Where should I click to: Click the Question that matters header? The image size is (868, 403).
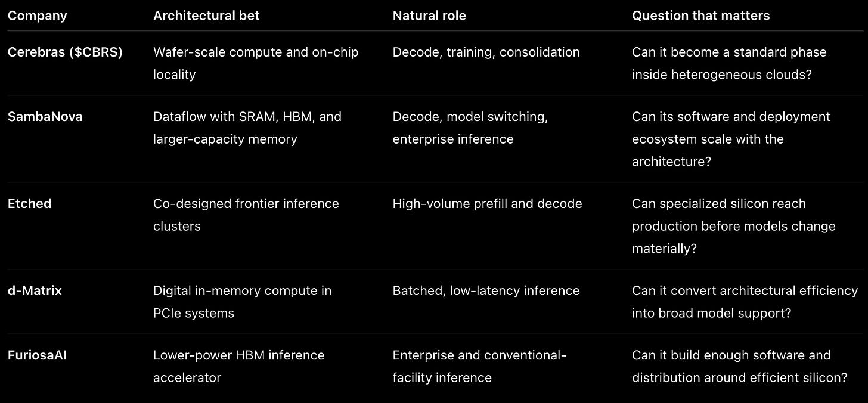point(701,15)
